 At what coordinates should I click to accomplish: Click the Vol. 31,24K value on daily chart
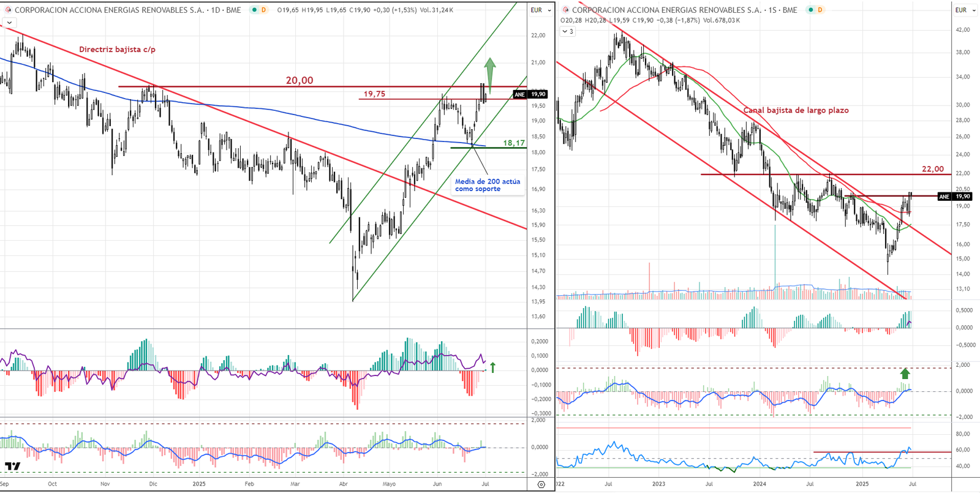tap(437, 10)
